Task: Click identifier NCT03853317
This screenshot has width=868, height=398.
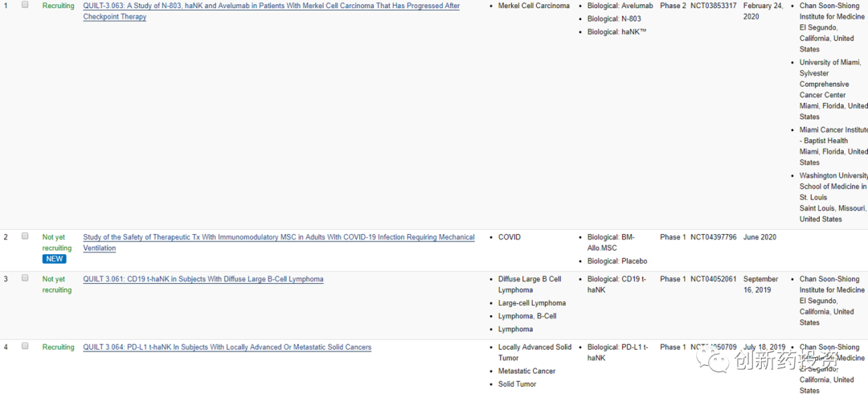Action: [x=713, y=6]
